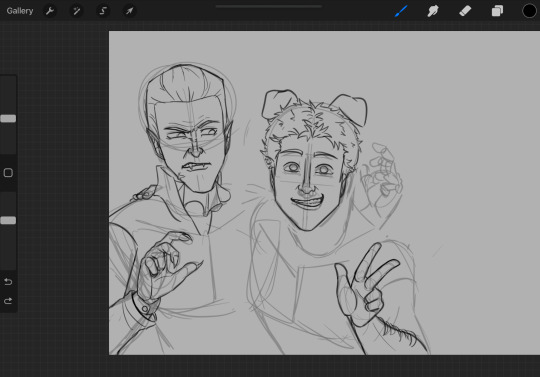Screen dimensions: 540x377
Task: Open the Layers panel
Action: tap(497, 11)
